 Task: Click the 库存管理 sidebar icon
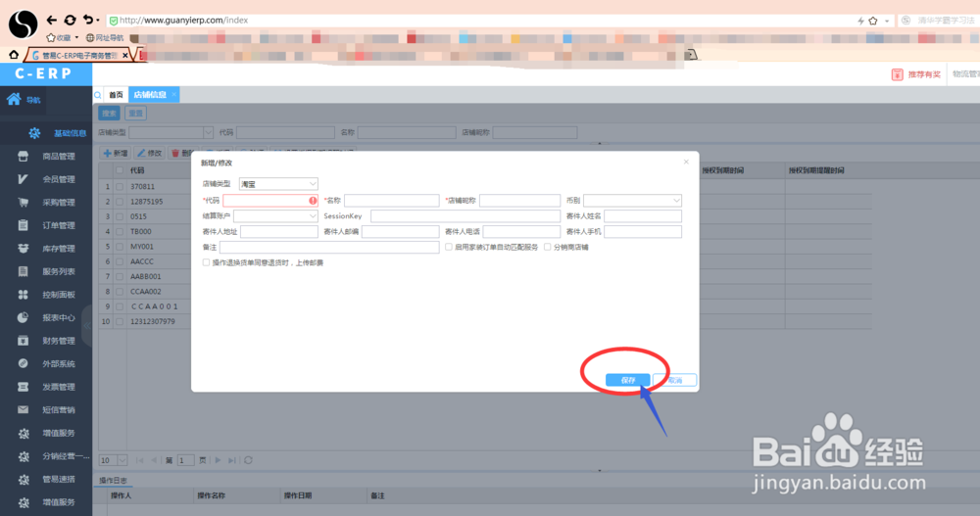pos(24,249)
